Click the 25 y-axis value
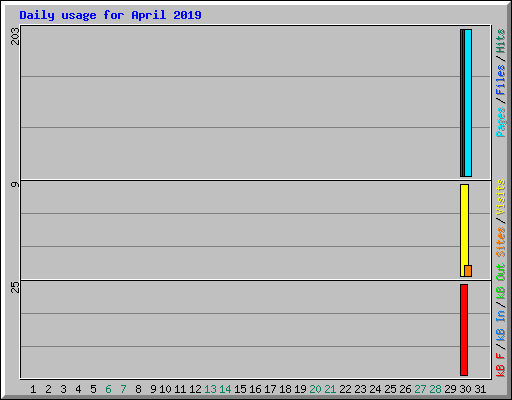This screenshot has height=400, width=512. tap(15, 287)
